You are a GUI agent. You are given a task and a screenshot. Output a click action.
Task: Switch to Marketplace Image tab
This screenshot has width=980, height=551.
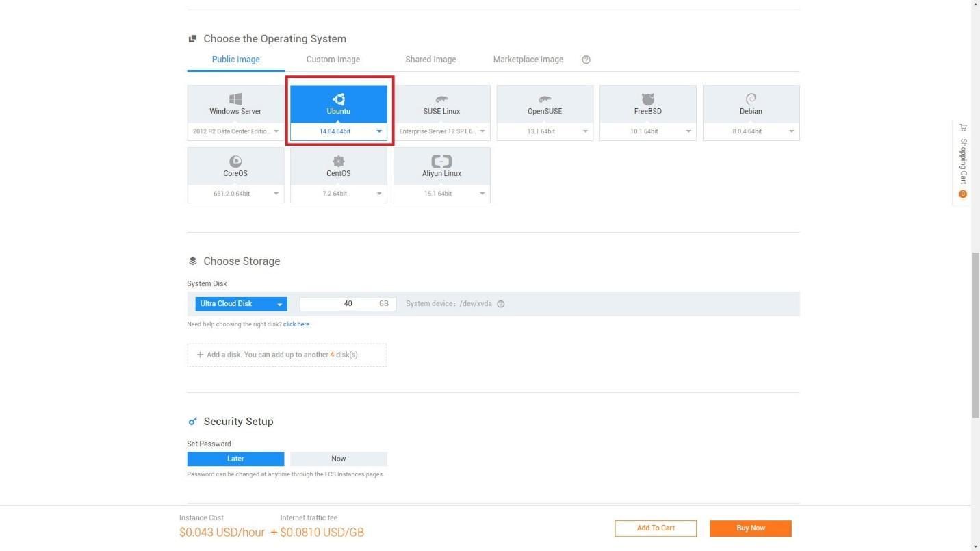click(528, 60)
